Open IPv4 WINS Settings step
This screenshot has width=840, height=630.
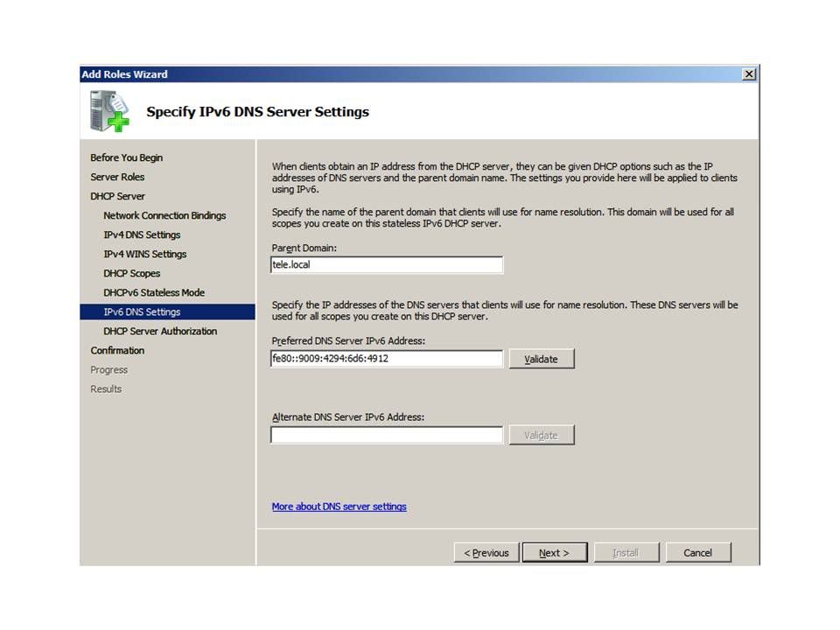(144, 254)
